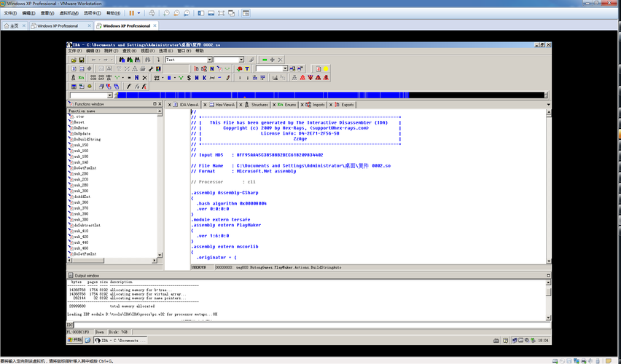Switch to the Imports tab
Viewport: 621px width, 364px height.
316,105
